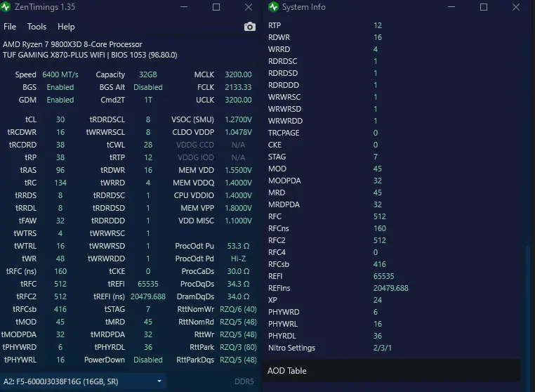Click the RTP row in System Info
This screenshot has width=535, height=392.
click(x=392, y=25)
